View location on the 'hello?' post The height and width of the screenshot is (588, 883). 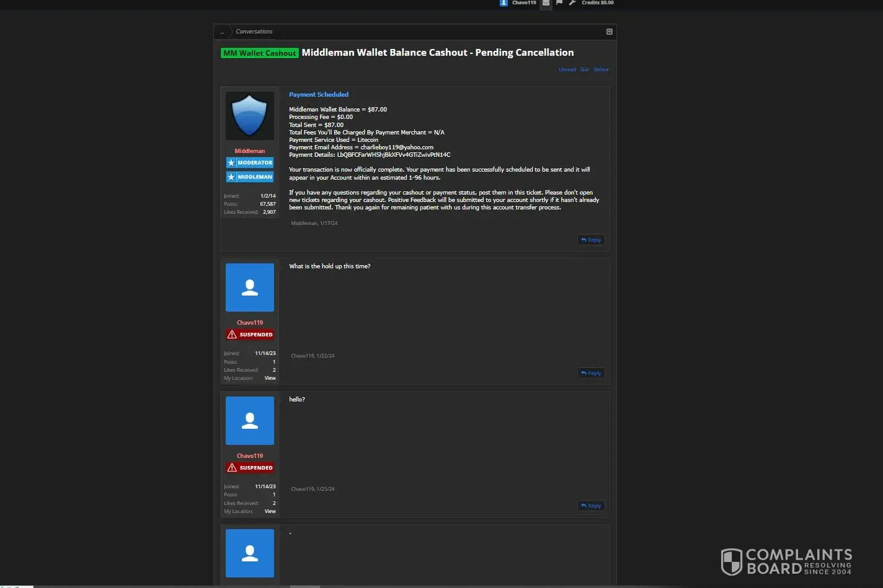point(270,511)
